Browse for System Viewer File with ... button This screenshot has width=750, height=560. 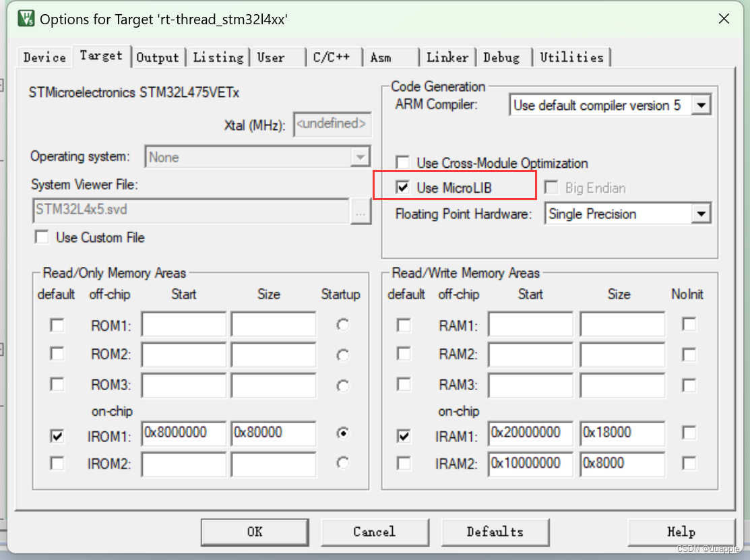coord(361,211)
